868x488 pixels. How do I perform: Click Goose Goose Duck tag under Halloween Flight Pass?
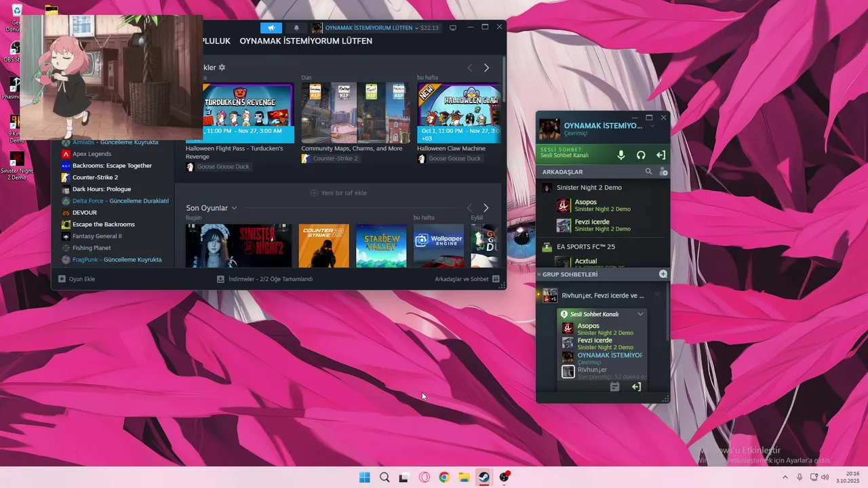[x=218, y=167]
